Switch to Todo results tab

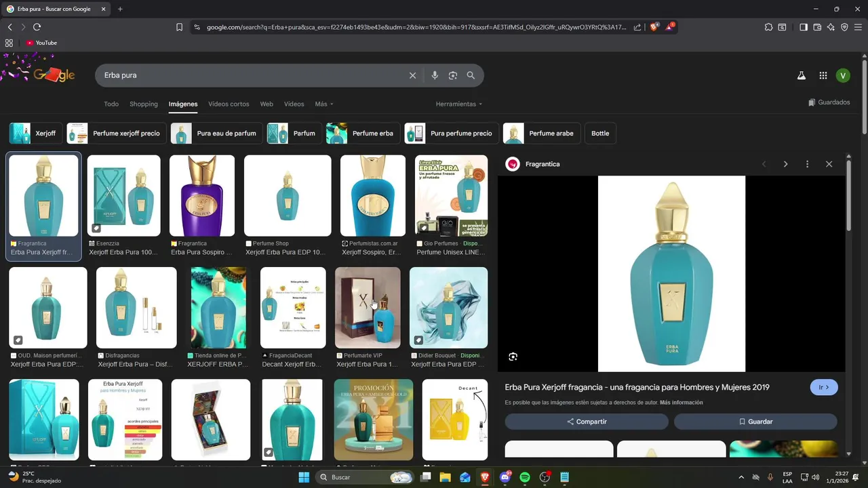[111, 104]
